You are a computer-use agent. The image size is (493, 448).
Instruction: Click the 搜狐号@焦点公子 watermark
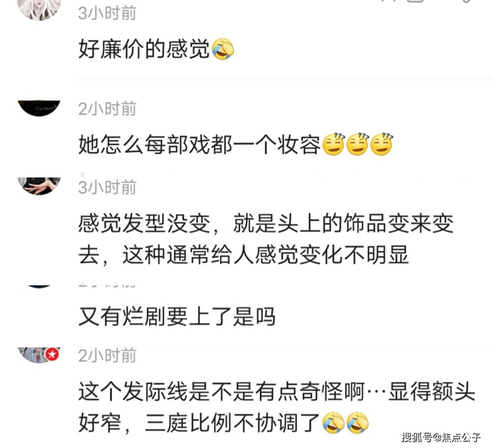441,437
